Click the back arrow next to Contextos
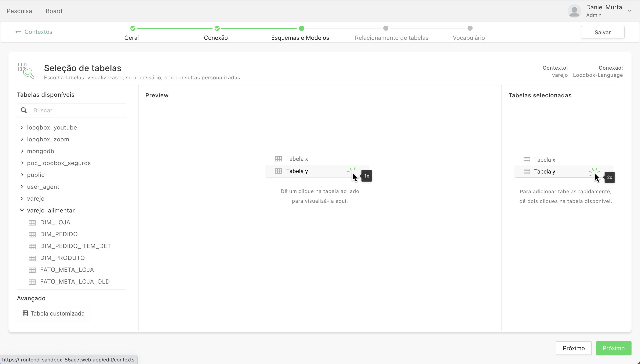The image size is (640, 364). (18, 32)
